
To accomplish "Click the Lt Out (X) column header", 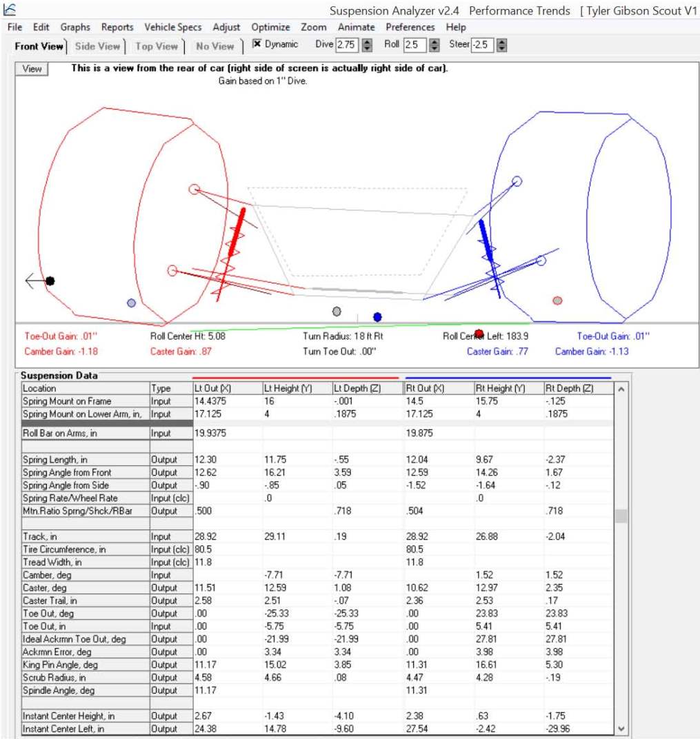I will point(227,388).
